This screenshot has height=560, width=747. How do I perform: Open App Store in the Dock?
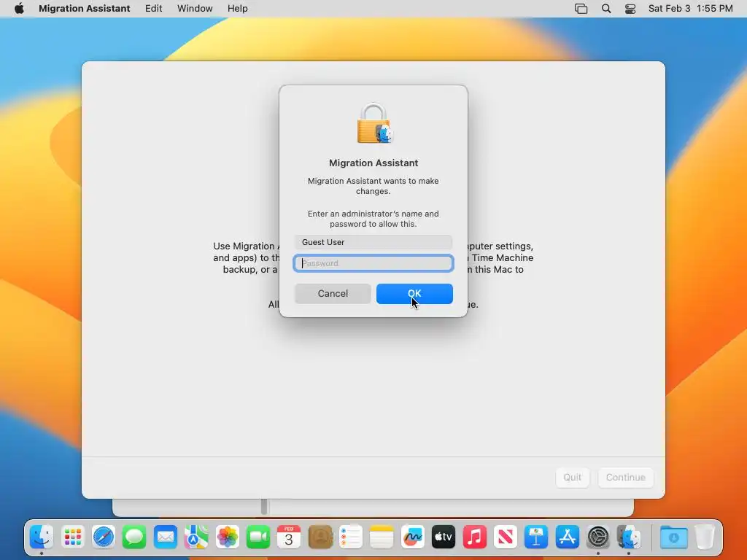coord(567,537)
